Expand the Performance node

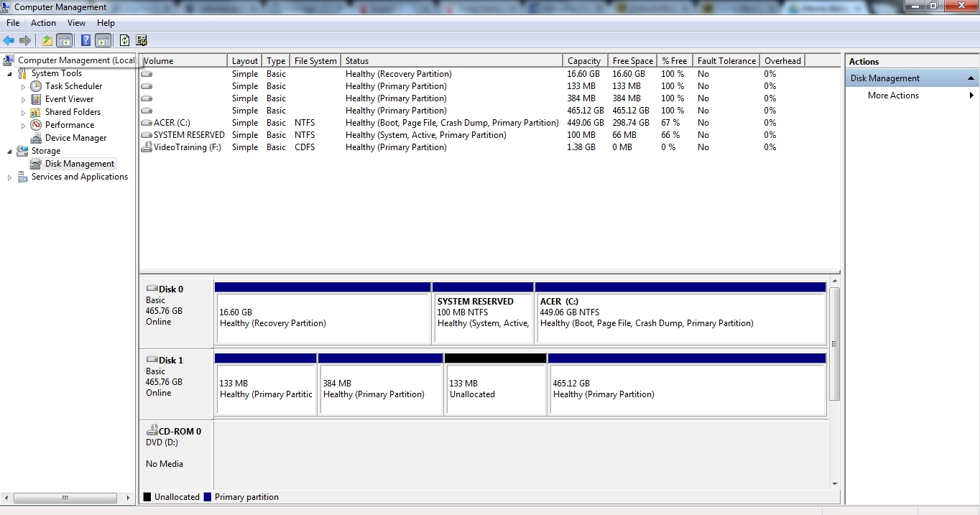pos(23,126)
